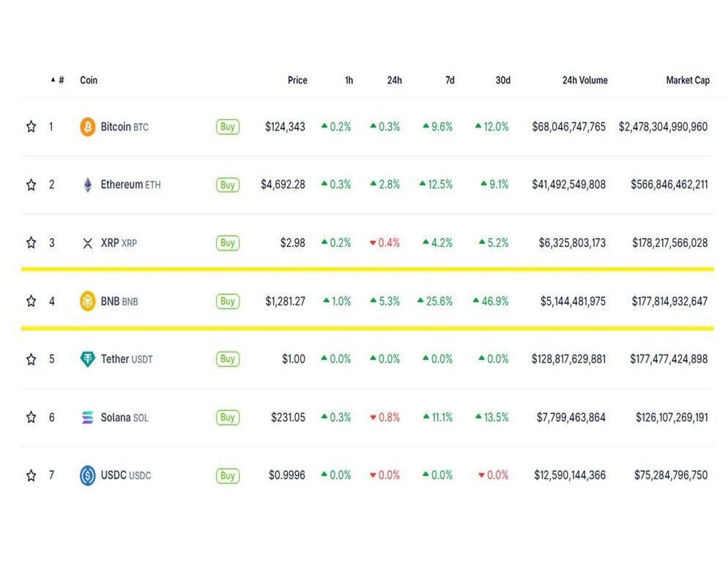Favorite Bitcoin with its star icon
Viewport: 728px width, 586px height.
31,127
